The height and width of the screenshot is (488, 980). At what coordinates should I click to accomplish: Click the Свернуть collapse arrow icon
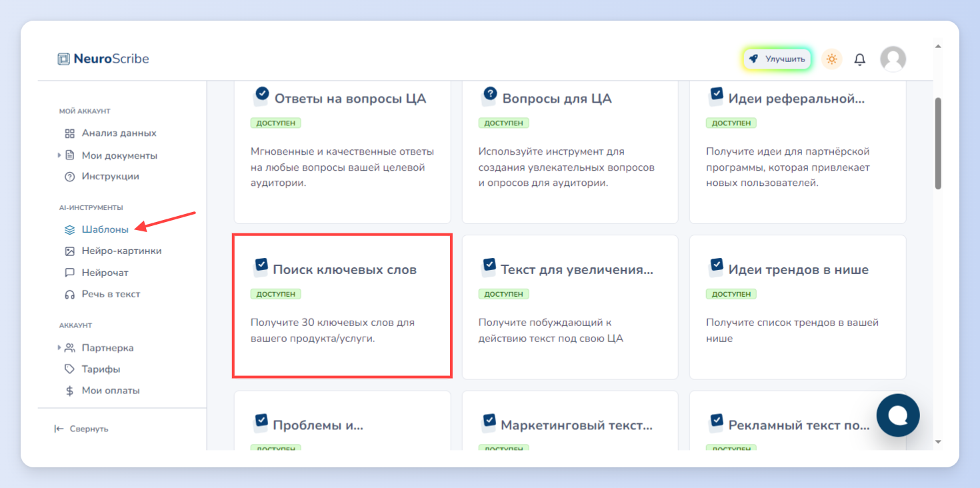click(x=59, y=429)
